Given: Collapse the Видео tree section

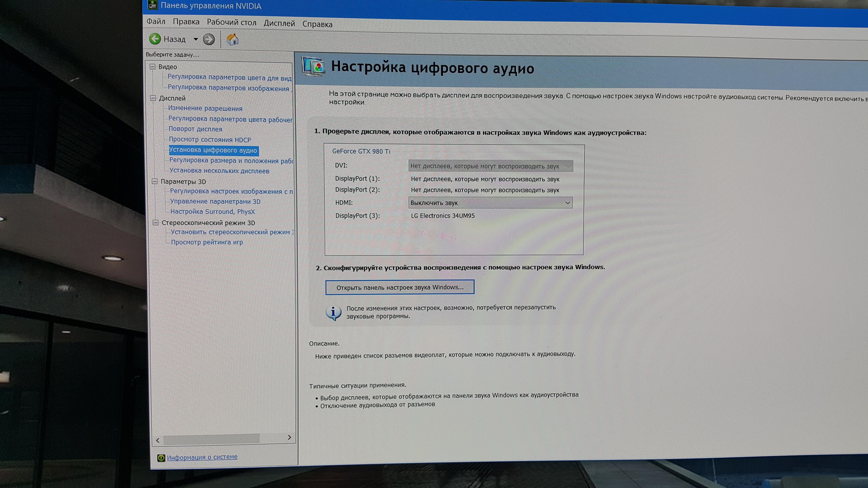Looking at the screenshot, I should tap(152, 66).
